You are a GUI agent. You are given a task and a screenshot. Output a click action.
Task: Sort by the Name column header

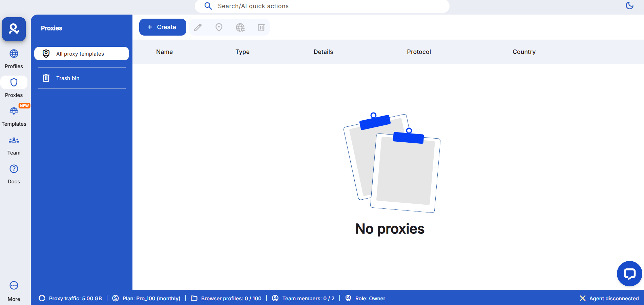[x=164, y=52]
